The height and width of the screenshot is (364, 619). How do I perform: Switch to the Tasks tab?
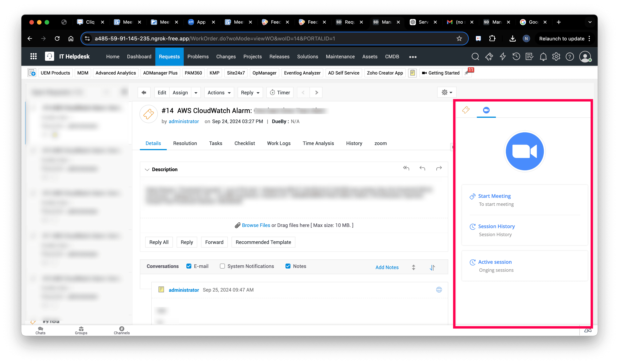tap(216, 143)
